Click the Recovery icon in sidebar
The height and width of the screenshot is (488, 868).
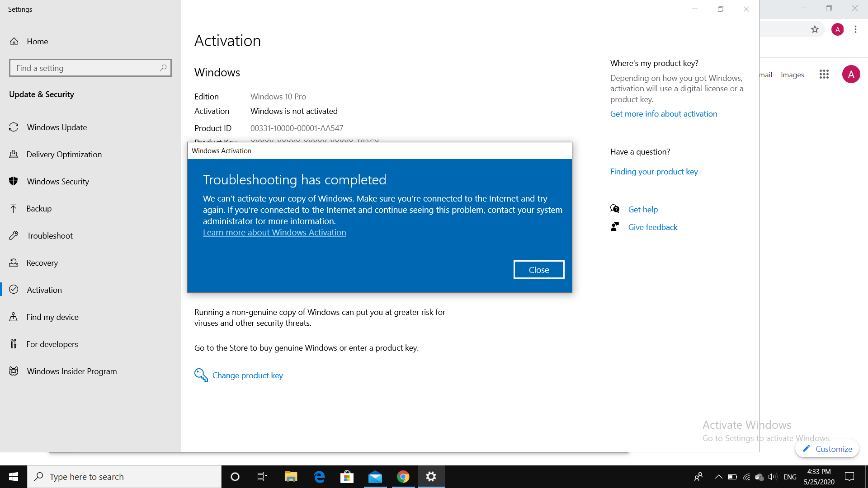click(14, 263)
